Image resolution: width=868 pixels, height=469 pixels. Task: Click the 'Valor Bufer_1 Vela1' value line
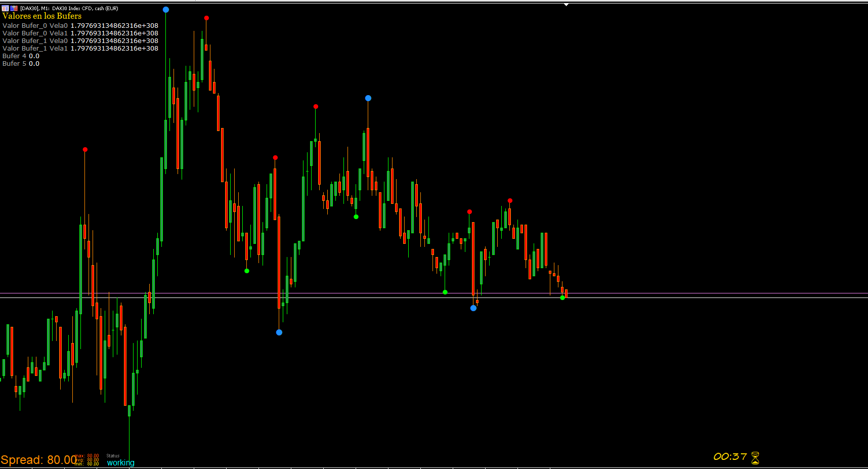tap(80, 49)
